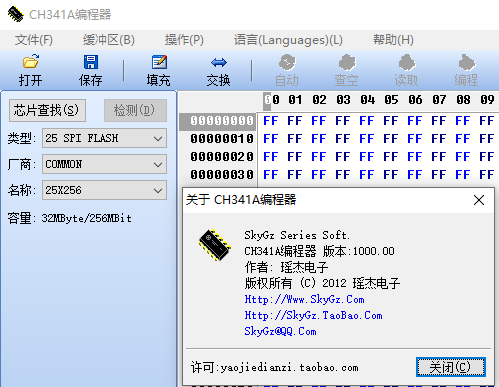Open the 缓冲区(B) menu
The height and width of the screenshot is (387, 499).
coord(109,40)
